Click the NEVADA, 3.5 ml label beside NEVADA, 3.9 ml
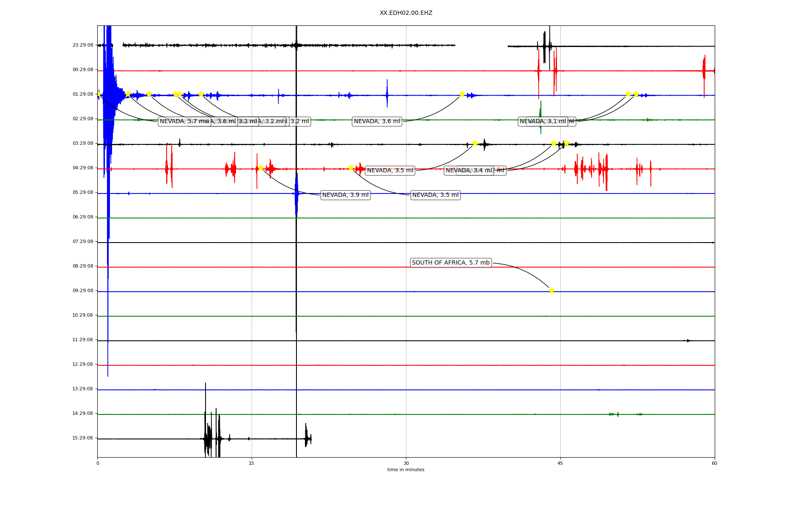Image resolution: width=812 pixels, height=508 pixels. point(435,195)
